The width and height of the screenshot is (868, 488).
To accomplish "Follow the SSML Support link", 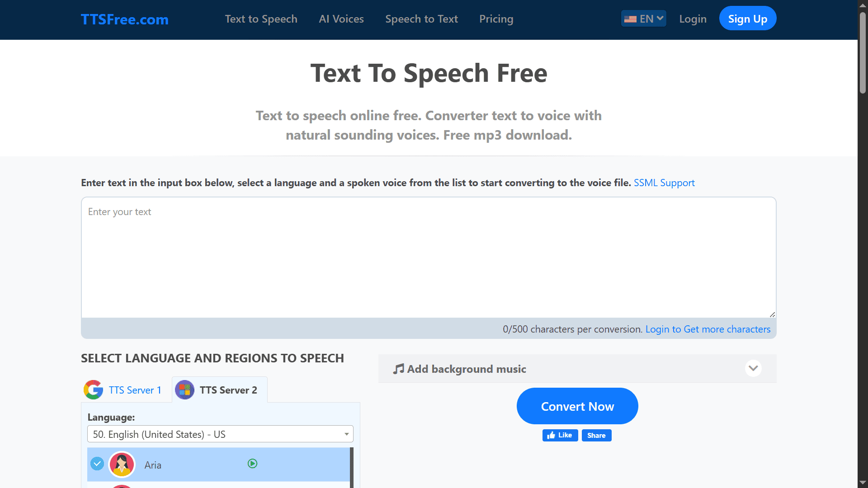I will pyautogui.click(x=664, y=183).
